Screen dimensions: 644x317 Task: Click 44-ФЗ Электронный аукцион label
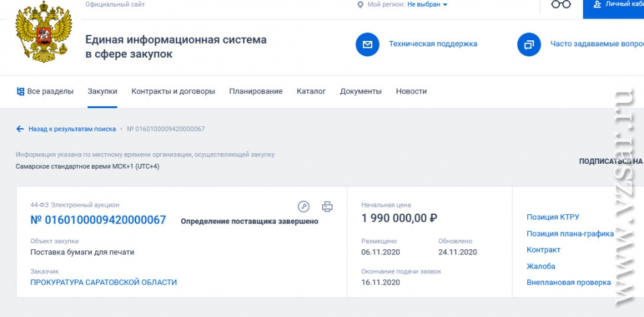point(74,205)
